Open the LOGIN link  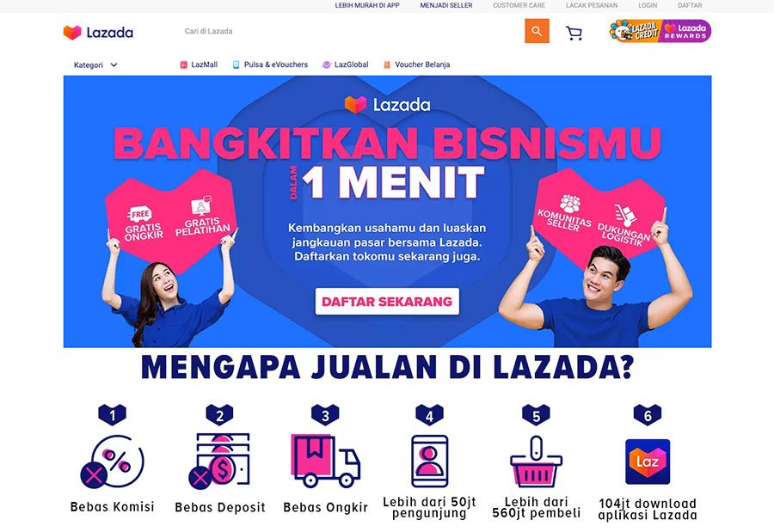648,5
